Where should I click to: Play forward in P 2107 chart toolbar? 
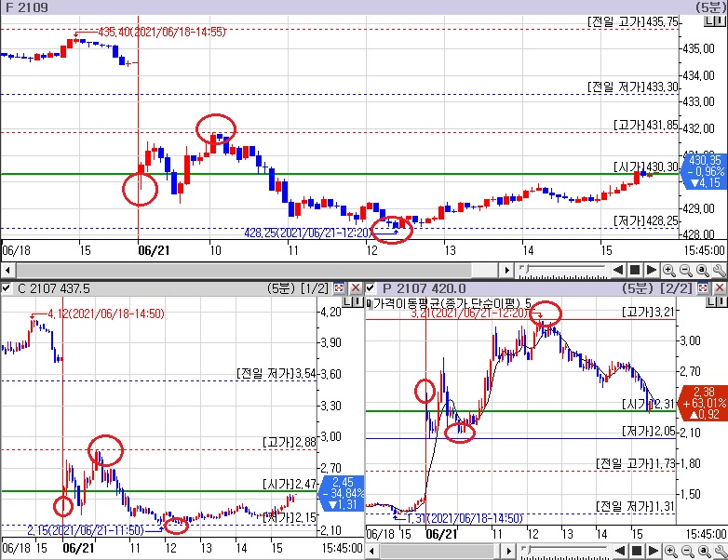(x=654, y=552)
